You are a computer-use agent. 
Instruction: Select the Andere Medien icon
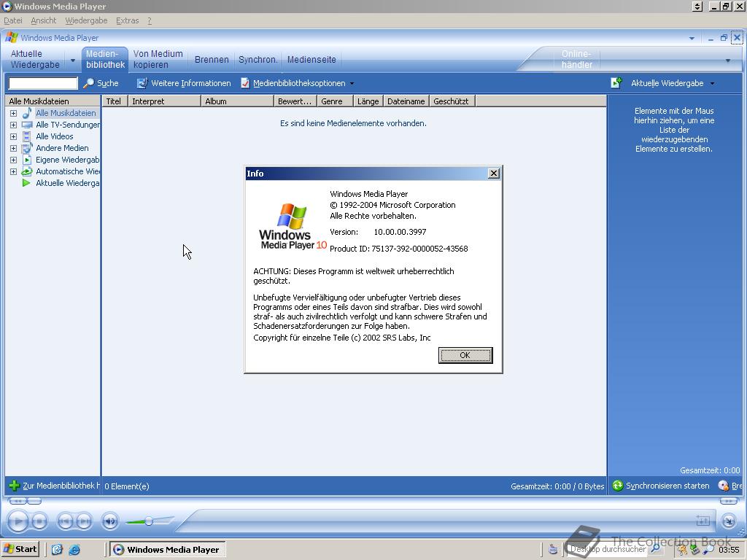[27, 148]
